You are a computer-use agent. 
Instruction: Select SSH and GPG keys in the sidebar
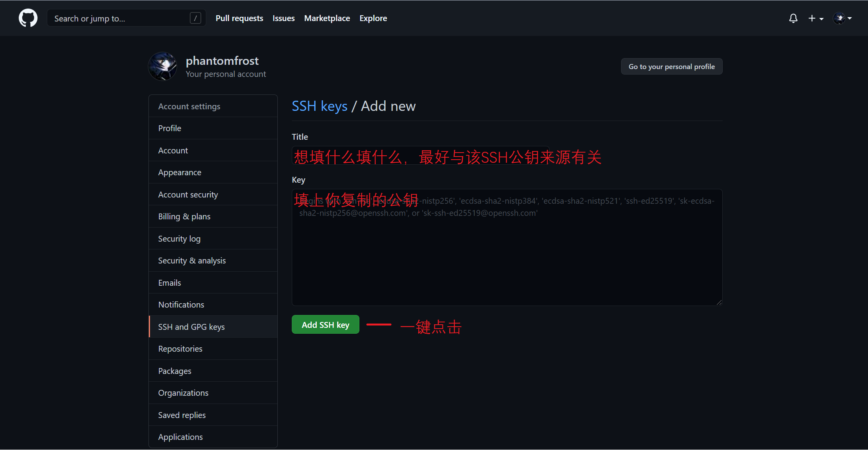[x=213, y=327]
